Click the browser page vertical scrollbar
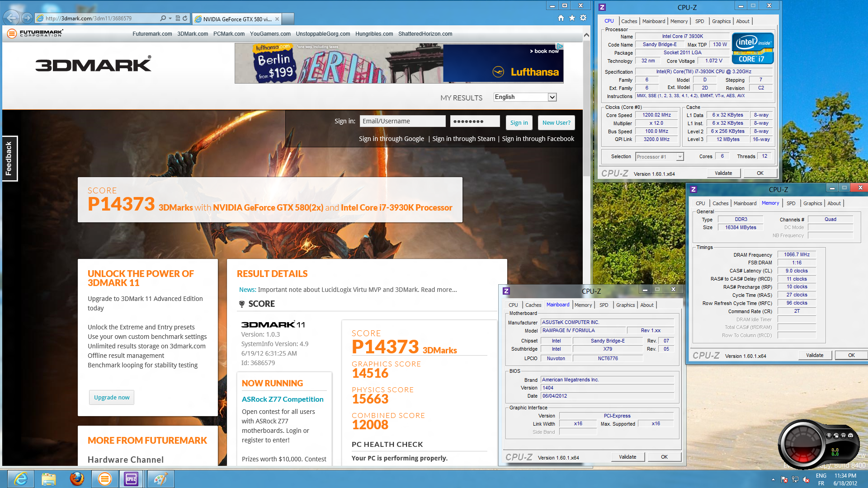The width and height of the screenshot is (868, 488). [586, 108]
